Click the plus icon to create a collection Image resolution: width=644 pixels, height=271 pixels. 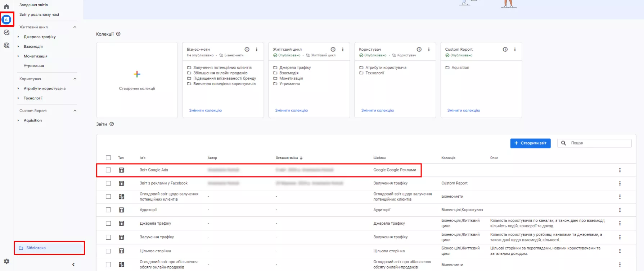[137, 74]
